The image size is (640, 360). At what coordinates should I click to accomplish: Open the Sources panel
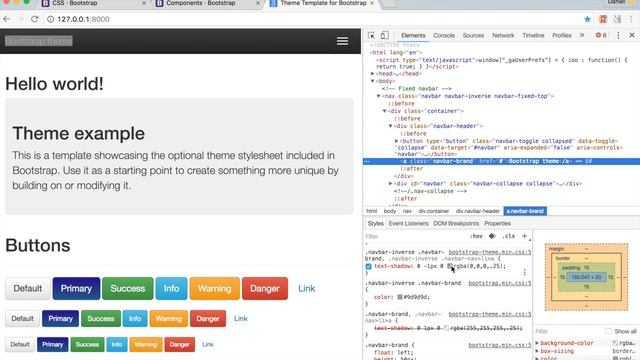pyautogui.click(x=473, y=36)
